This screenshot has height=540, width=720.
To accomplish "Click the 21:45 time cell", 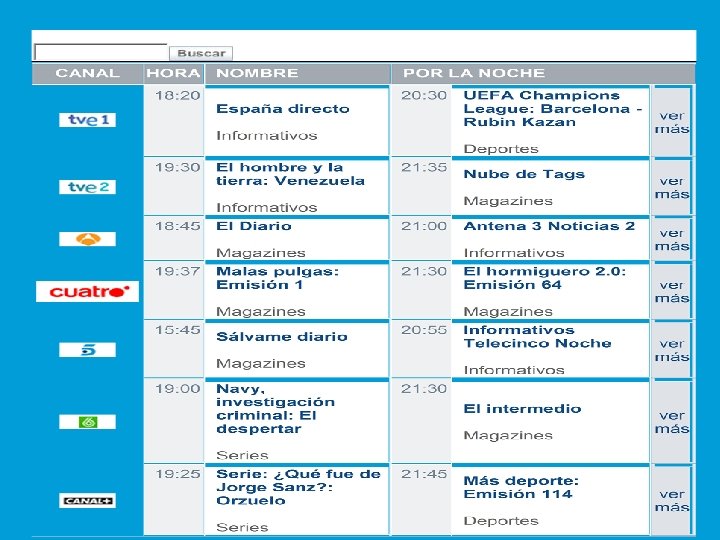I will [424, 474].
